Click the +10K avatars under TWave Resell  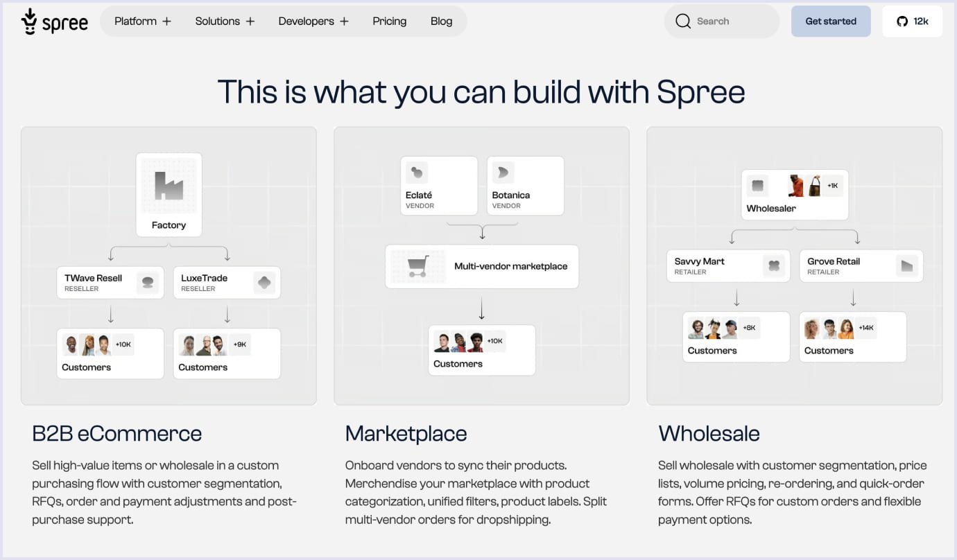[x=98, y=344]
